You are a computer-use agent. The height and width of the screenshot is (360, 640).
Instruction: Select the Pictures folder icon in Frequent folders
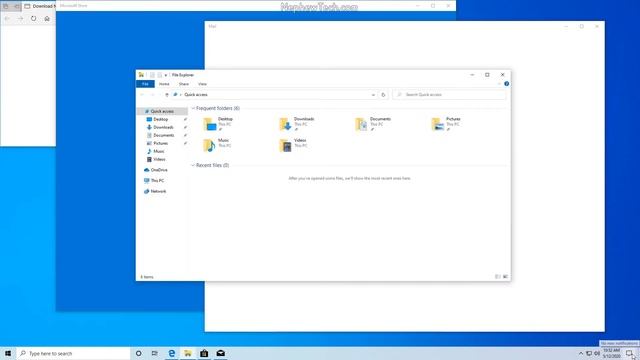[438, 124]
